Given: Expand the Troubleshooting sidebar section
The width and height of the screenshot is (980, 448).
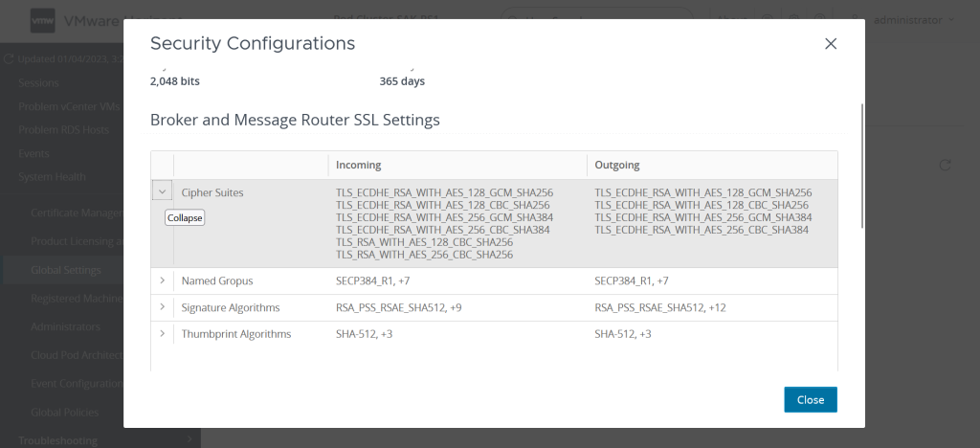Looking at the screenshot, I should [x=57, y=439].
